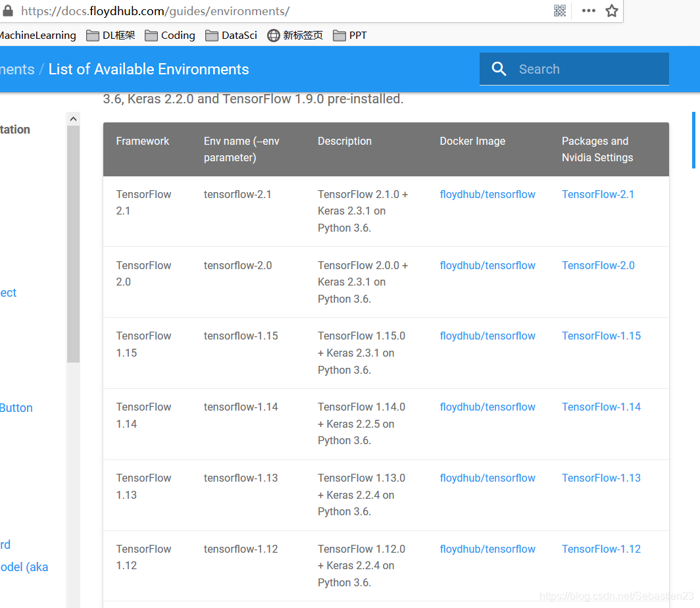
Task: Select the 'tensorflow-2.0' env name cell
Action: click(238, 266)
